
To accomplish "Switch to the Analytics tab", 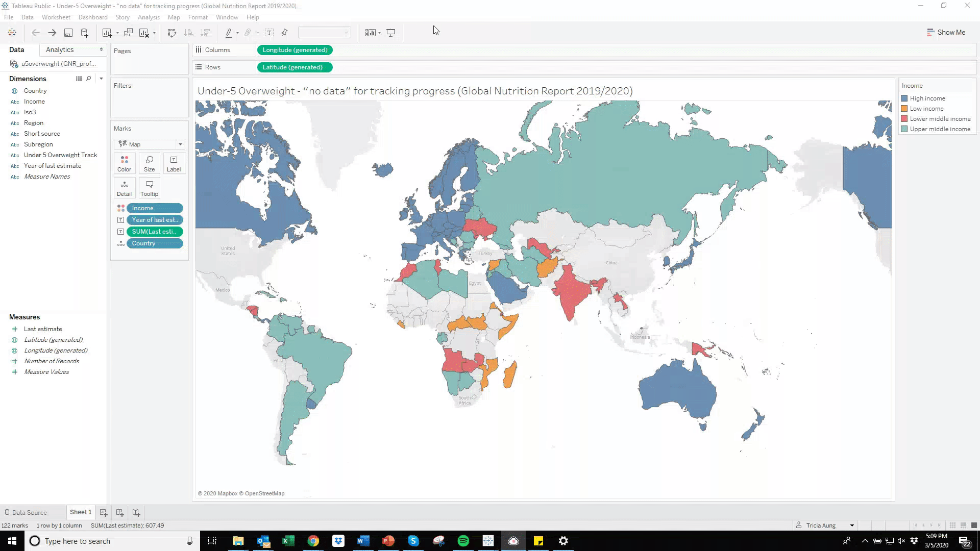I will click(60, 49).
